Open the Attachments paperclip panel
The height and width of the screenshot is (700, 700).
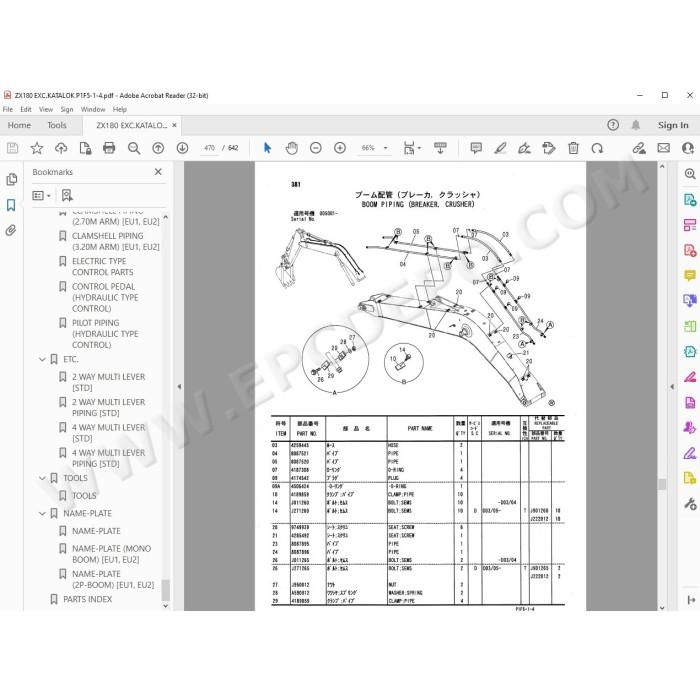point(11,230)
